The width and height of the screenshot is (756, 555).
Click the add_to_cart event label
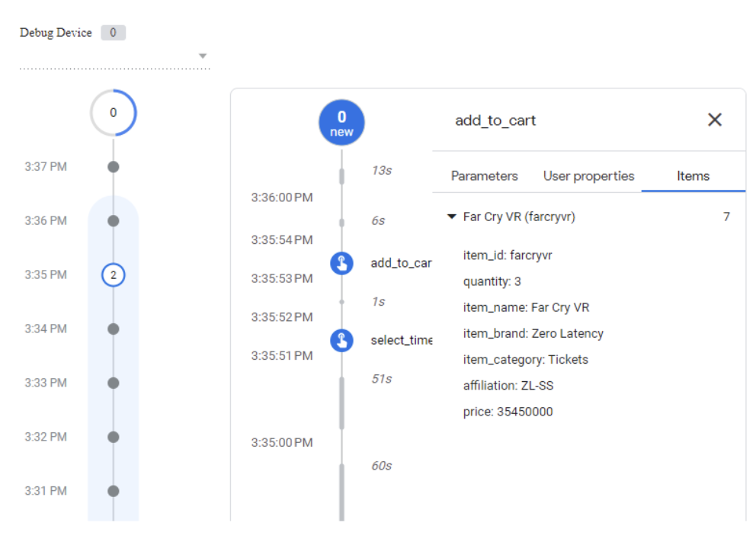[x=401, y=263]
